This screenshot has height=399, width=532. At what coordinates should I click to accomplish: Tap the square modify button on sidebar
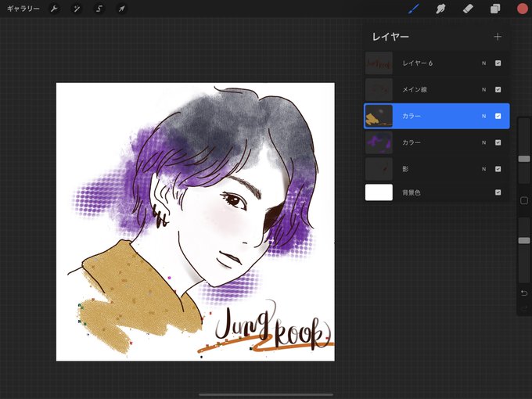524,200
